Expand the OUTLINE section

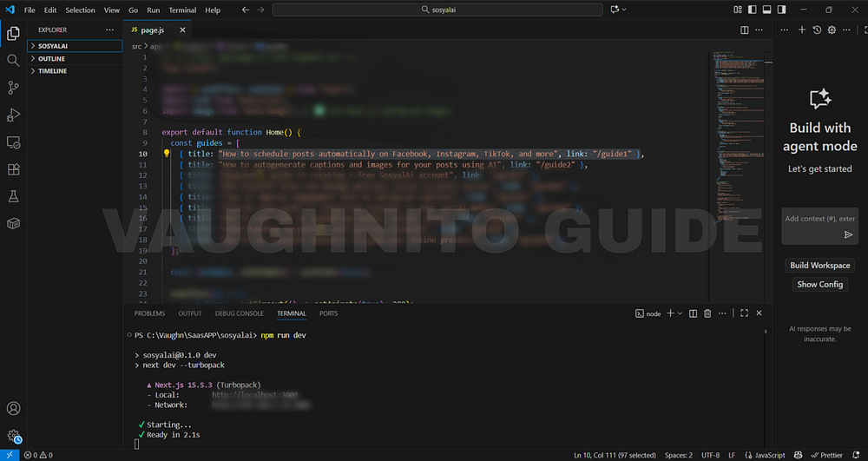click(x=75, y=59)
